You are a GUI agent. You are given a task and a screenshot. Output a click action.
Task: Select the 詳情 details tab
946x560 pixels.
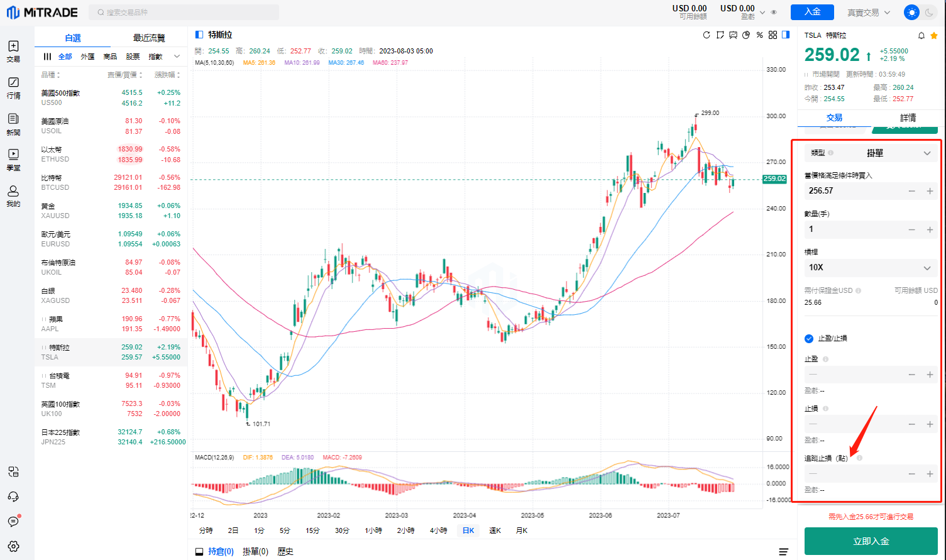(x=908, y=118)
